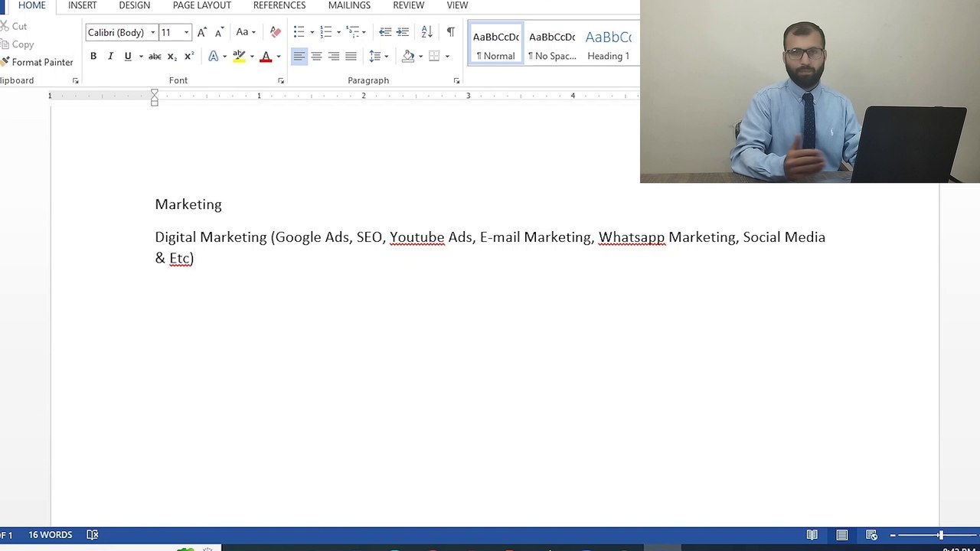980x551 pixels.
Task: Click the Shading paint bucket icon
Action: pyautogui.click(x=408, y=56)
